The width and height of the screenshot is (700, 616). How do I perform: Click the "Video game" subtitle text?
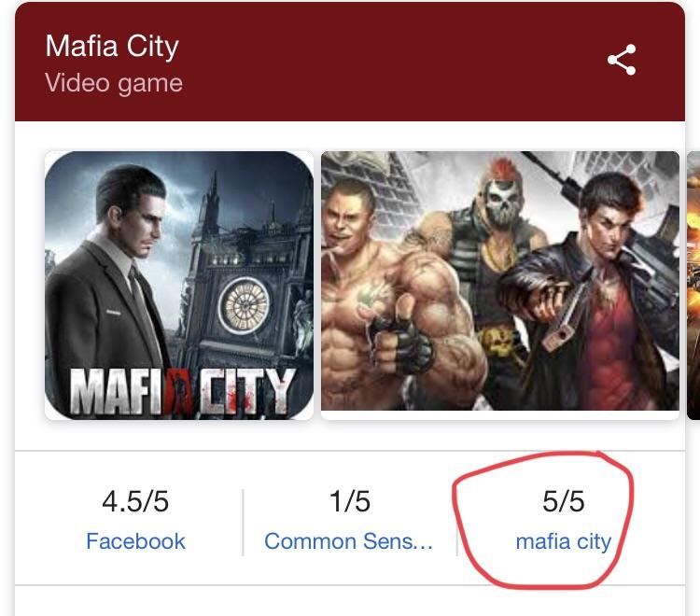click(x=114, y=82)
